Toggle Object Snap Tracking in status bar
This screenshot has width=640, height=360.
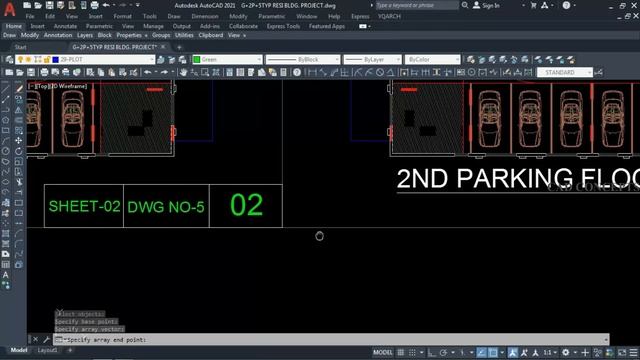[x=482, y=352]
